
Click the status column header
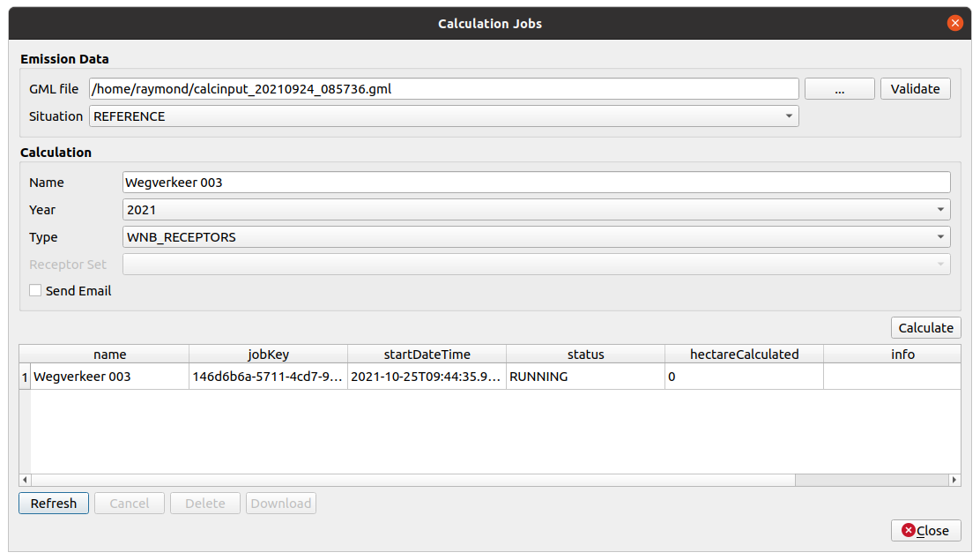pyautogui.click(x=585, y=355)
